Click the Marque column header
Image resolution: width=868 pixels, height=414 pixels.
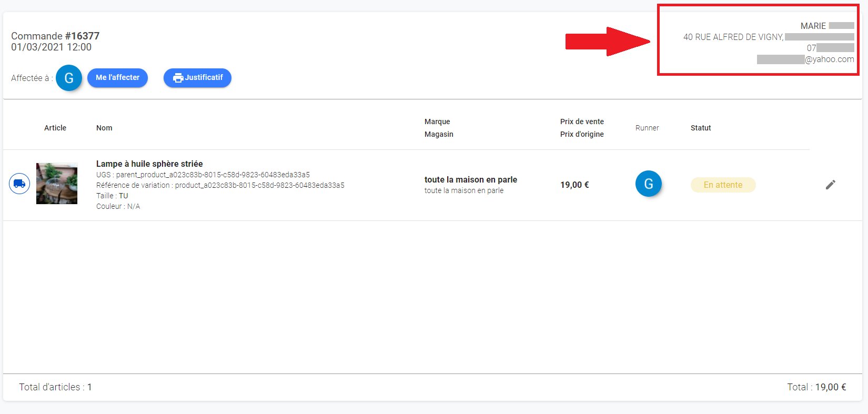click(x=437, y=122)
